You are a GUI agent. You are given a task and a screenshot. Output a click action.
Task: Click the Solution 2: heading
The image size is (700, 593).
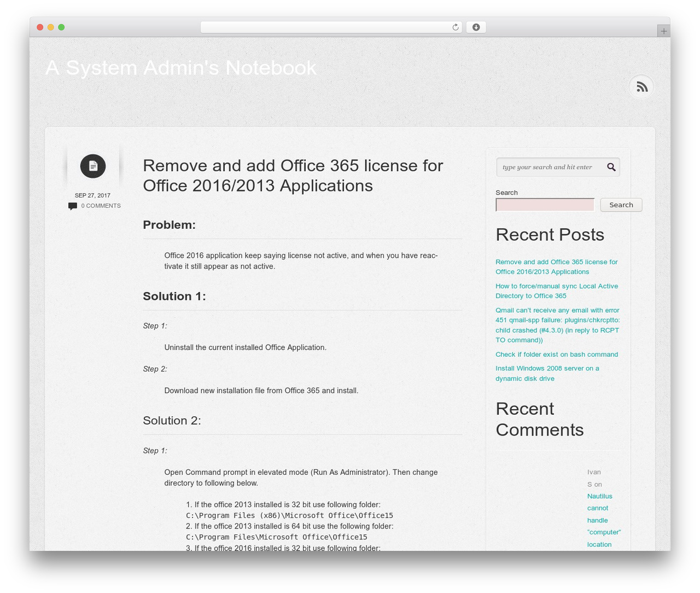click(172, 421)
